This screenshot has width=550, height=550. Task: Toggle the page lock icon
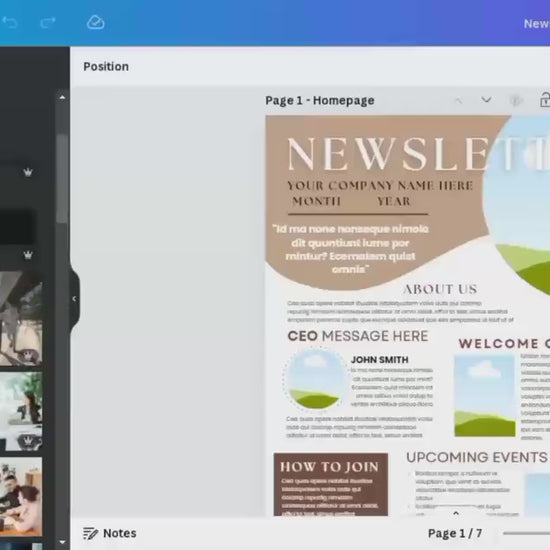(x=545, y=100)
